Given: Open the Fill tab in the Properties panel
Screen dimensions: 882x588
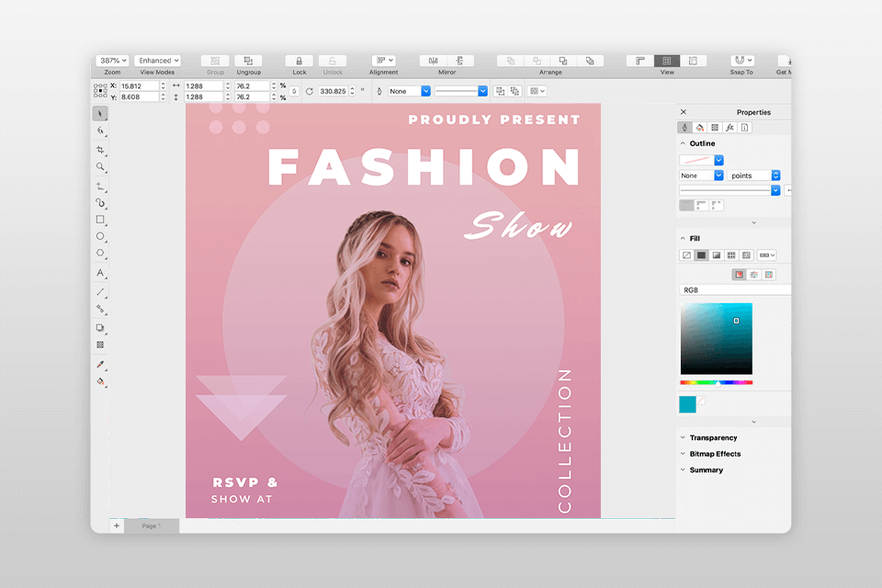Looking at the screenshot, I should (698, 128).
